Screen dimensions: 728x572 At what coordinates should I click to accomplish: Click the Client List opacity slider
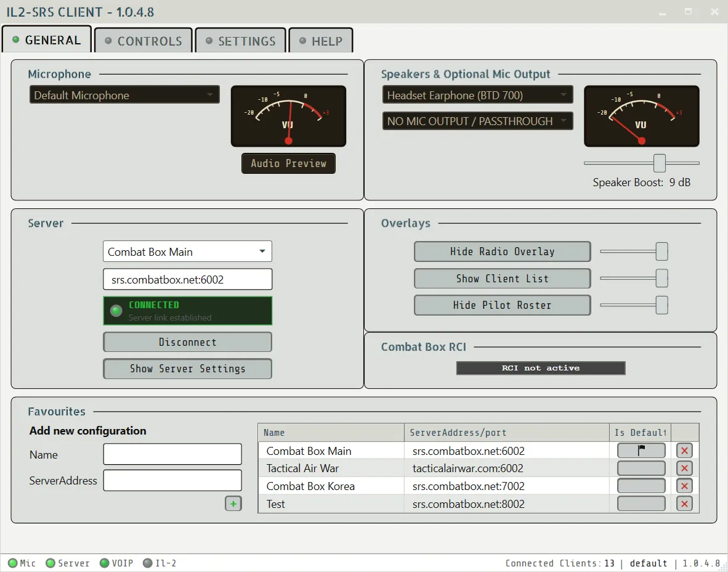click(x=634, y=279)
